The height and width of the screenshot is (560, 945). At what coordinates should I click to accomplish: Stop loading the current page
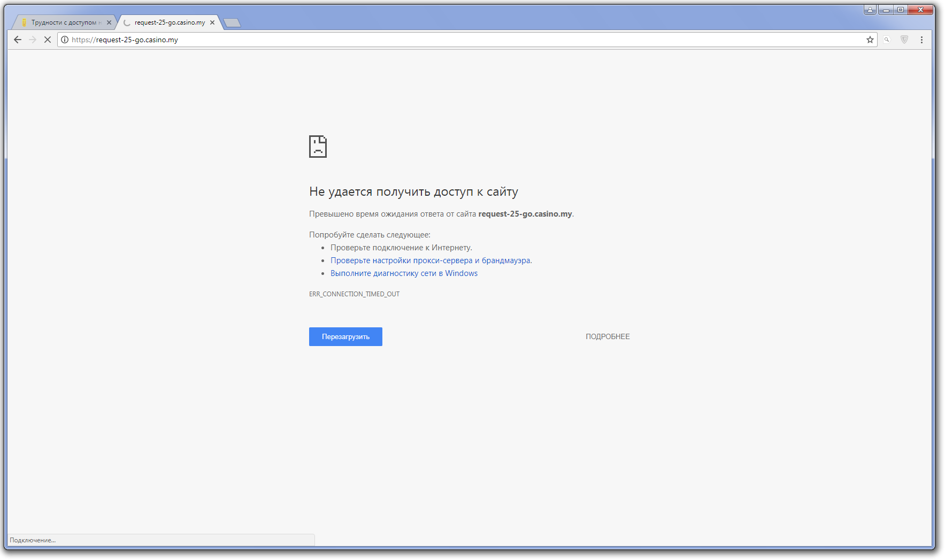(48, 40)
